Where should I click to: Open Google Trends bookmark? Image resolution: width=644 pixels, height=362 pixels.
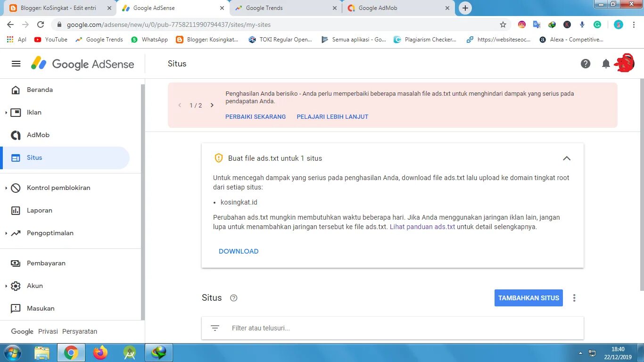pos(99,40)
